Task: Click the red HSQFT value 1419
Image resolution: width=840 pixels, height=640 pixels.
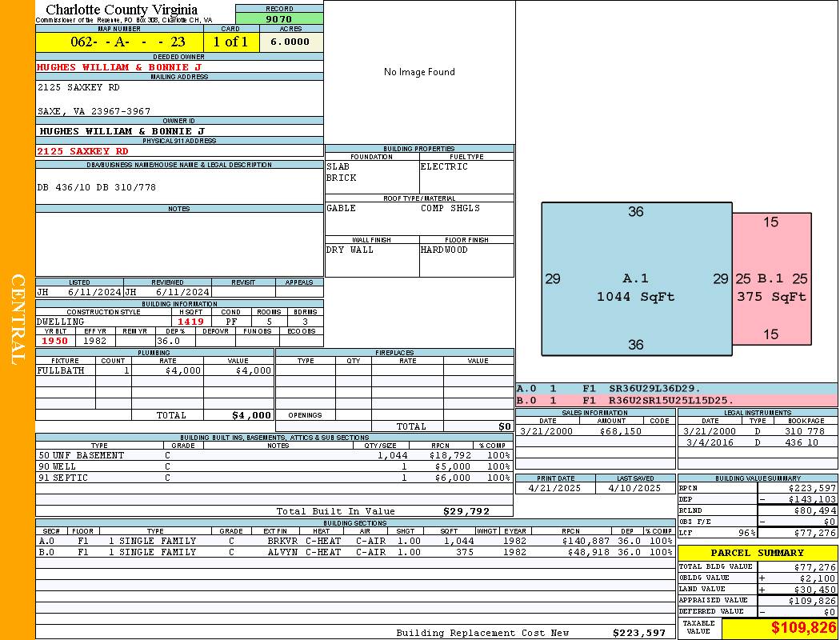Action: 191,322
